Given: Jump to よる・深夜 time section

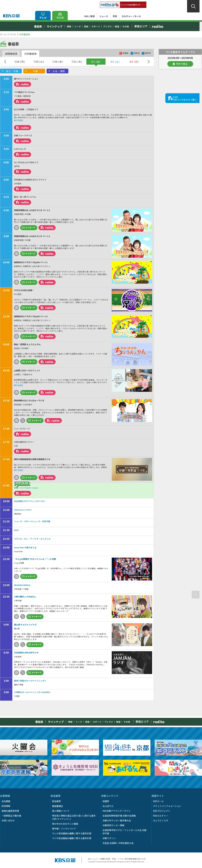Looking at the screenshot, I should tap(57, 71).
